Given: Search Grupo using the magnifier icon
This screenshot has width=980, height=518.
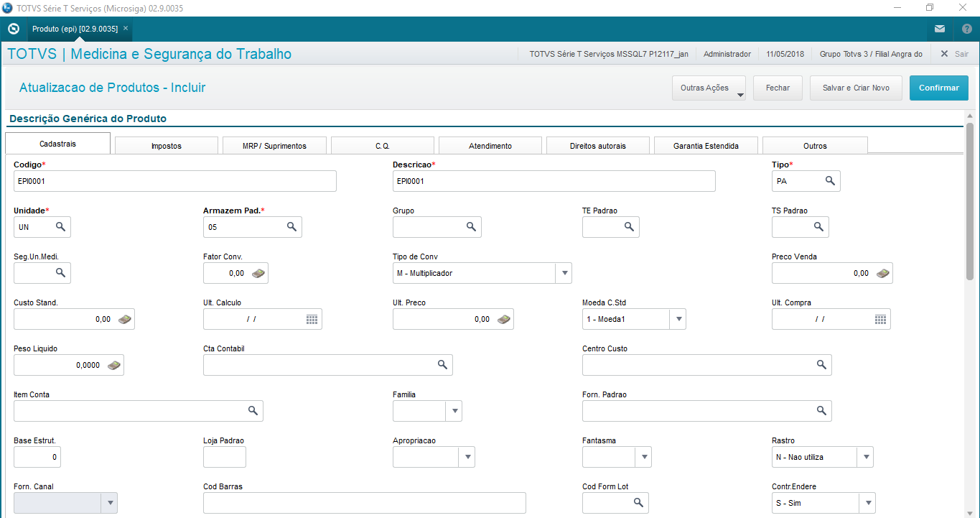Looking at the screenshot, I should (472, 227).
